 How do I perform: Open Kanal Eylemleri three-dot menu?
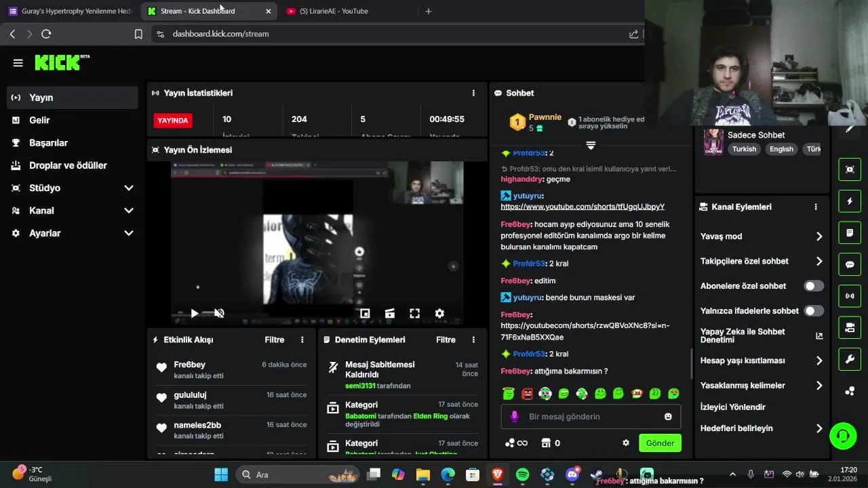(816, 207)
